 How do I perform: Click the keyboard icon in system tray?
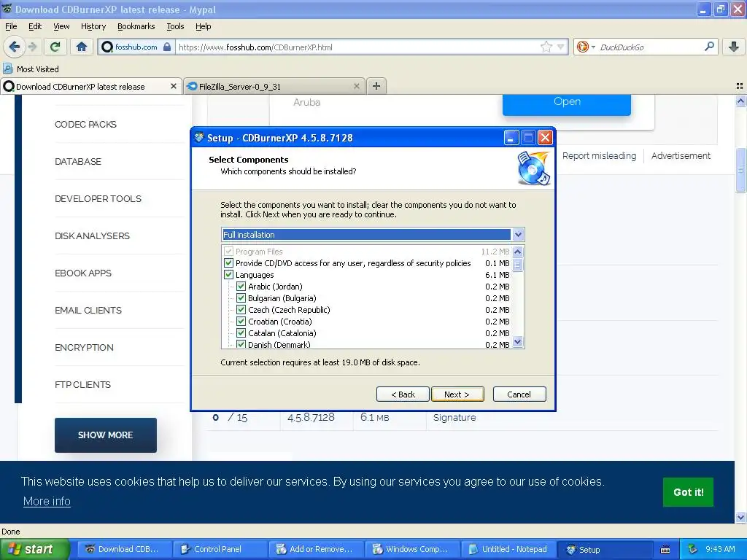tap(665, 550)
